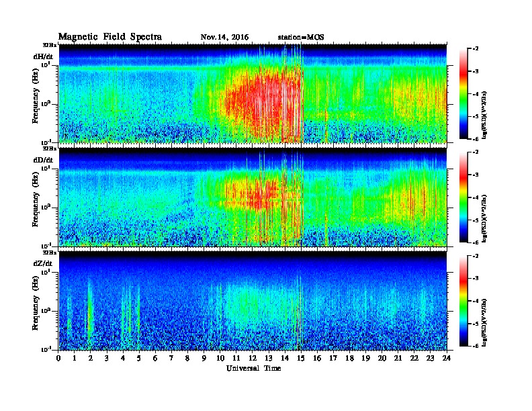Image resolution: width=532 pixels, height=411 pixels.
Task: Click hour tick label 4 on the time axis
Action: 123,359
